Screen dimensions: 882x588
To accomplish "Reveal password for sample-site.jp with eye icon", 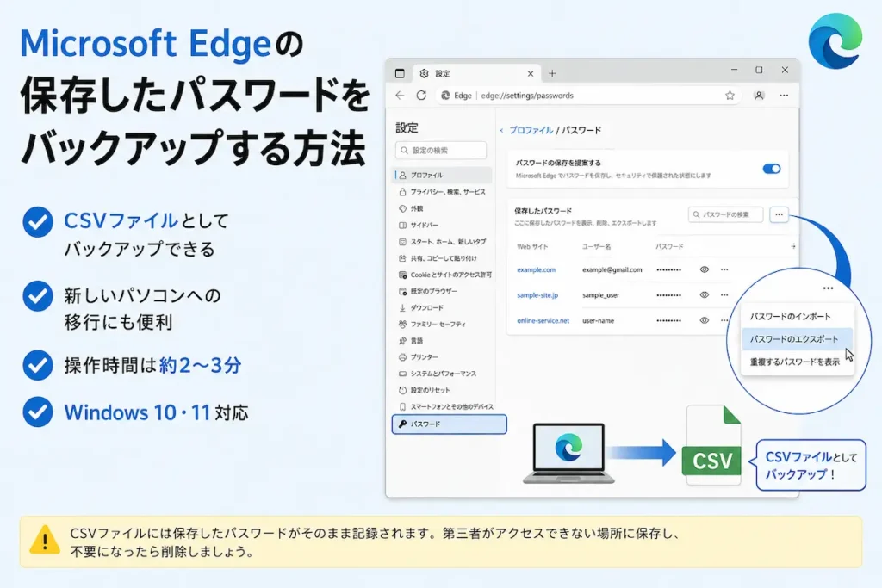I will pyautogui.click(x=704, y=295).
